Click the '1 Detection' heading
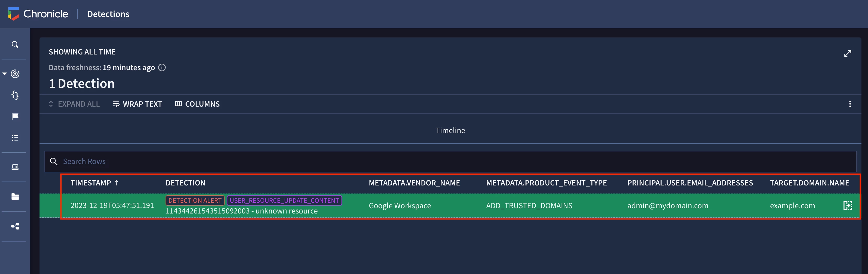Screen dimensions: 868x274 82,83
